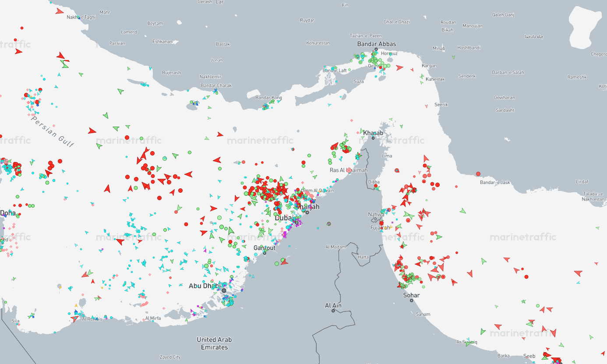Click the red ship arrow east of Qeshm

click(x=399, y=68)
